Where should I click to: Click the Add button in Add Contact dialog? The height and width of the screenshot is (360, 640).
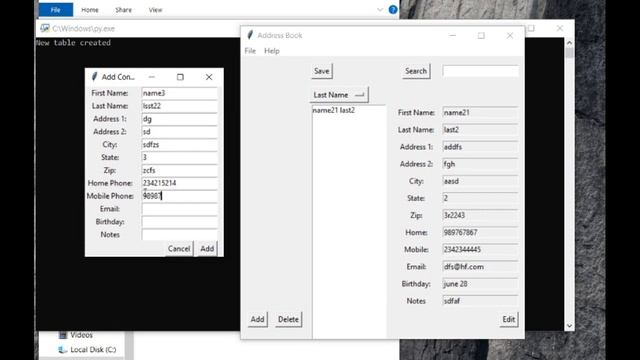pos(207,249)
